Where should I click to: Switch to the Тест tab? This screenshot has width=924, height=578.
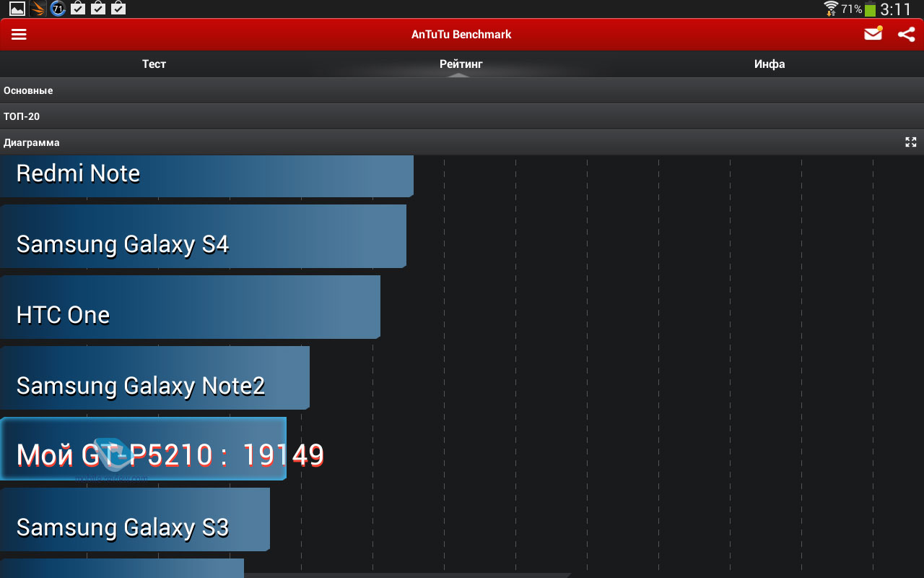(154, 64)
